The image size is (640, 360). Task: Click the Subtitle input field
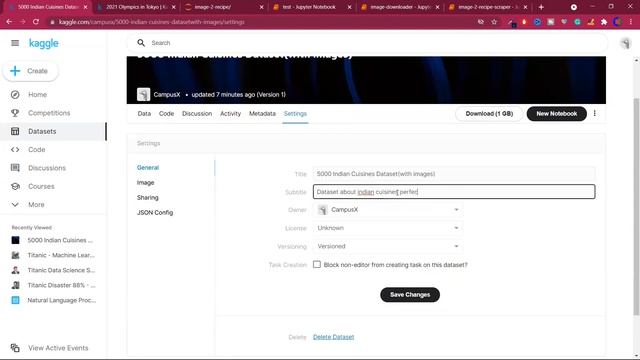(454, 192)
